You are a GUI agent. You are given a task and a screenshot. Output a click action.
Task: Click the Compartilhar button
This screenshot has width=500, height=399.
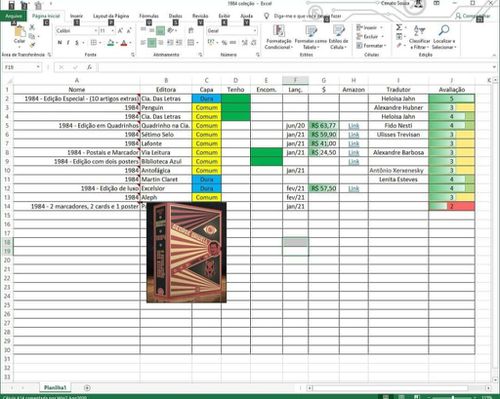(473, 16)
